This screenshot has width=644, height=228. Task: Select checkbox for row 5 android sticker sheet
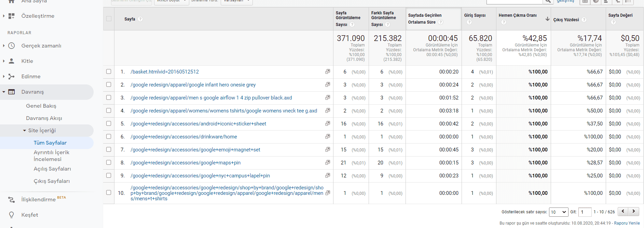pos(109,124)
